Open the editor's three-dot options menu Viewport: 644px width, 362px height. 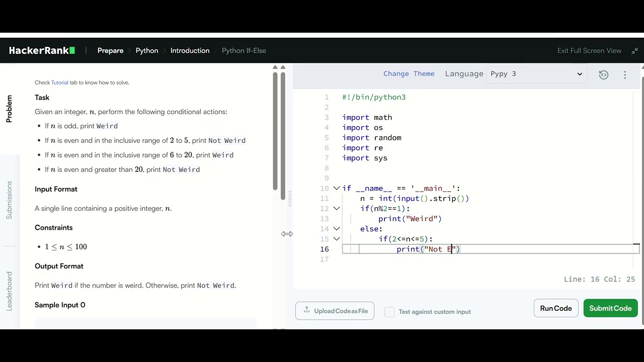pos(625,74)
